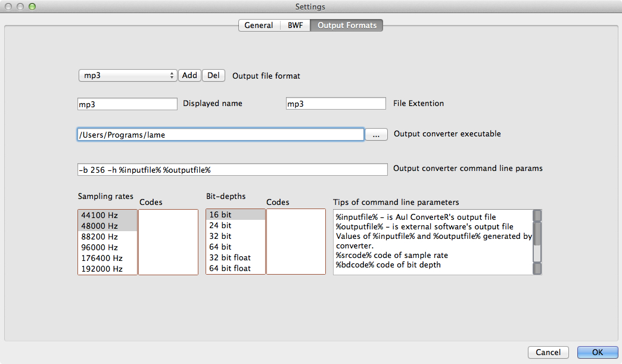
Task: Select 88200 Hz sampling rate
Action: [x=107, y=237]
